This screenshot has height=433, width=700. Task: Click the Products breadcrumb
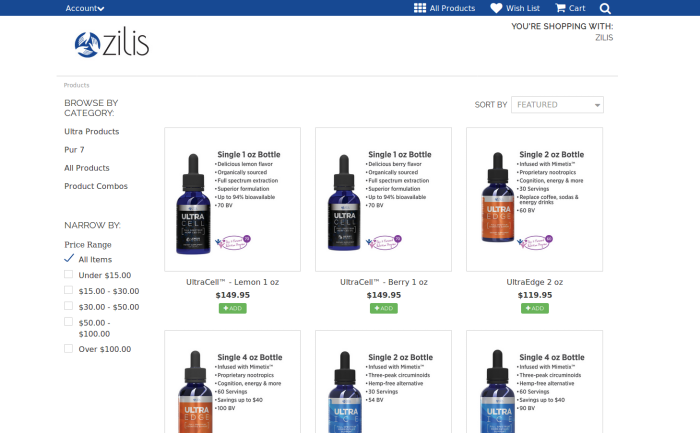pyautogui.click(x=76, y=85)
